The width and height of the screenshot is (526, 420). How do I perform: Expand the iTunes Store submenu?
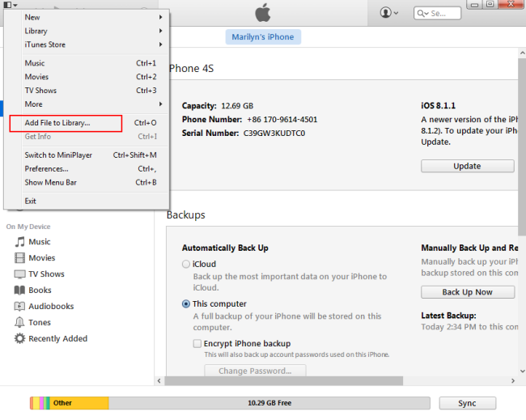tap(93, 45)
